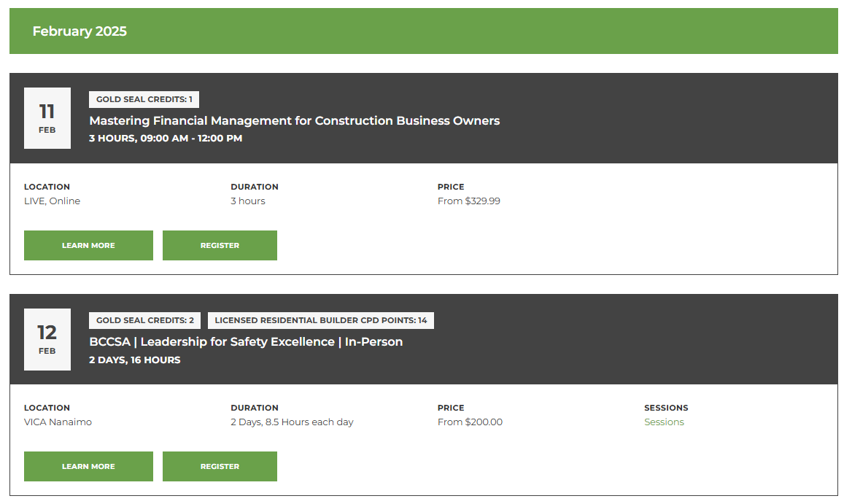Click the SESSIONS column header
Image resolution: width=844 pixels, height=504 pixels.
[665, 408]
